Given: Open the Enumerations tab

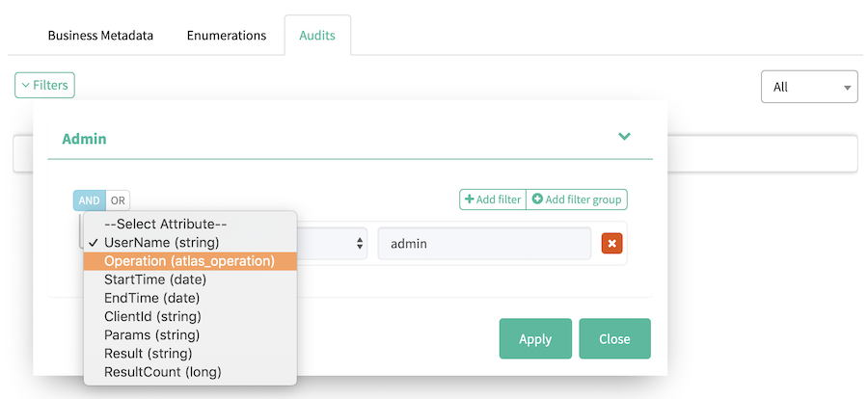Looking at the screenshot, I should (x=227, y=36).
